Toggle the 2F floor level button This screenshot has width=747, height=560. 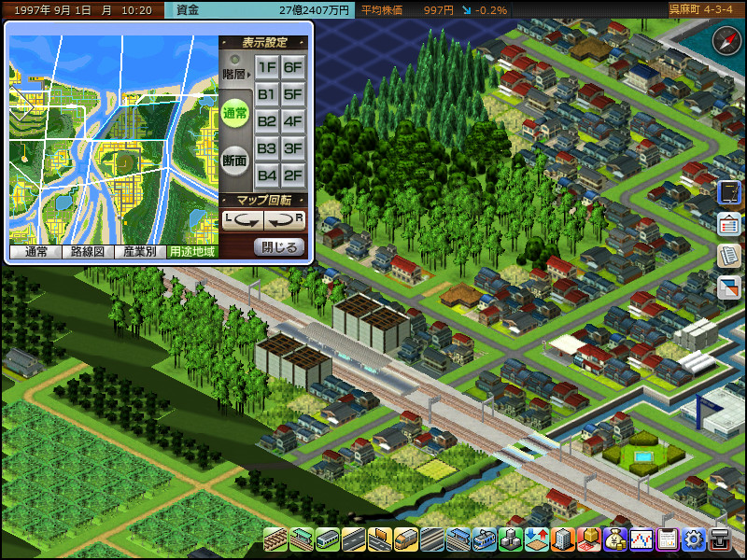[293, 175]
